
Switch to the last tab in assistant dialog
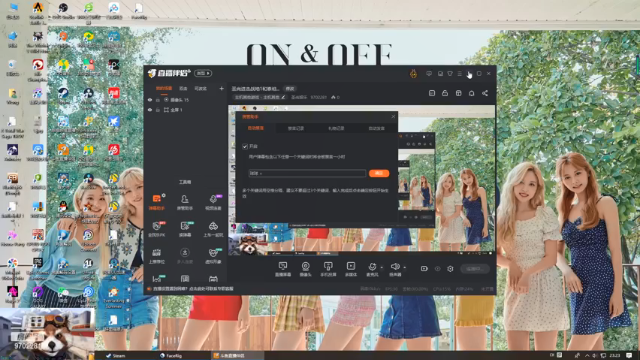(376, 128)
